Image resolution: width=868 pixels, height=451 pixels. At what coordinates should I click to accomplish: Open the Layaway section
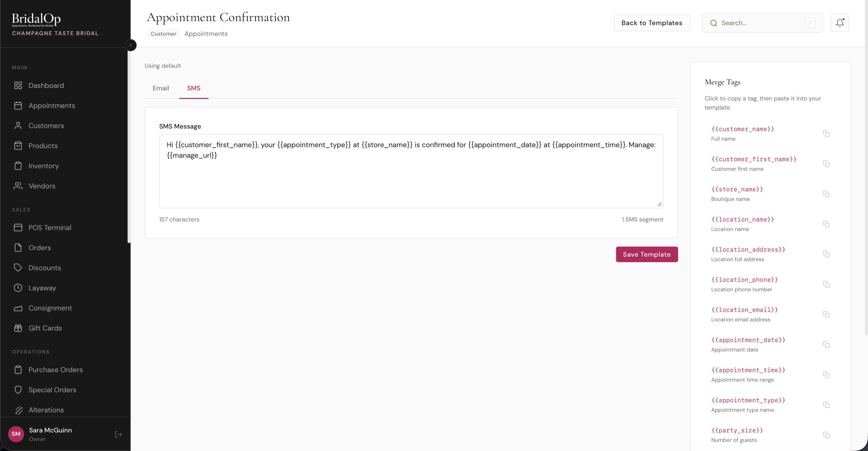(x=42, y=288)
